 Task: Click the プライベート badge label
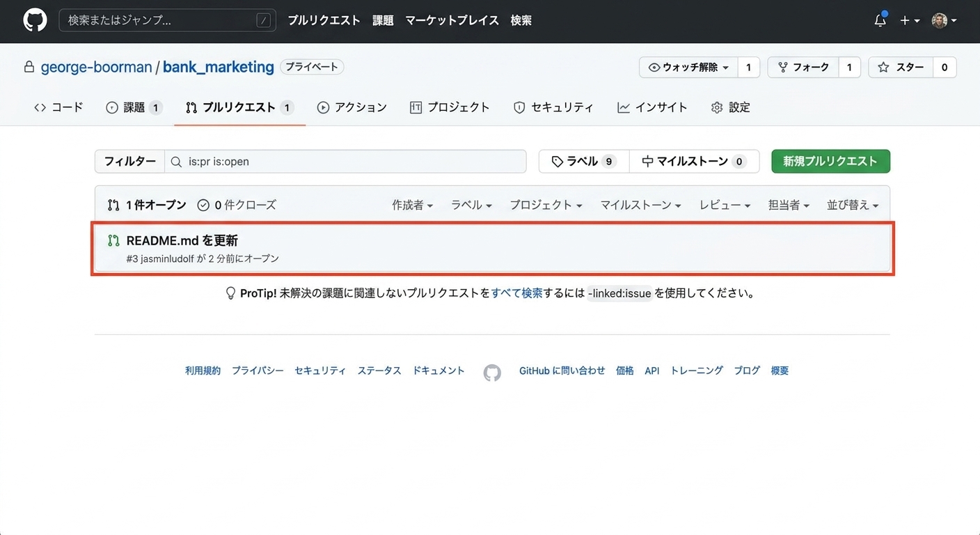point(312,67)
